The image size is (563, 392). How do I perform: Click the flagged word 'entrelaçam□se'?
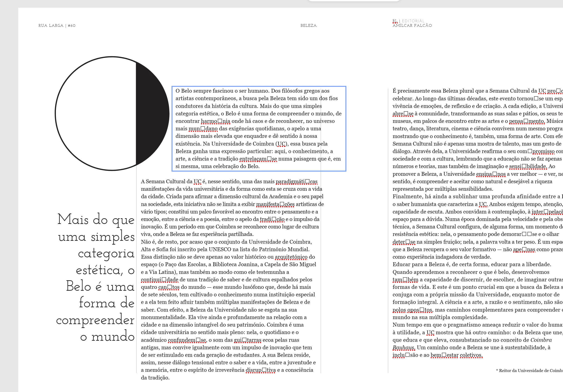click(258, 159)
